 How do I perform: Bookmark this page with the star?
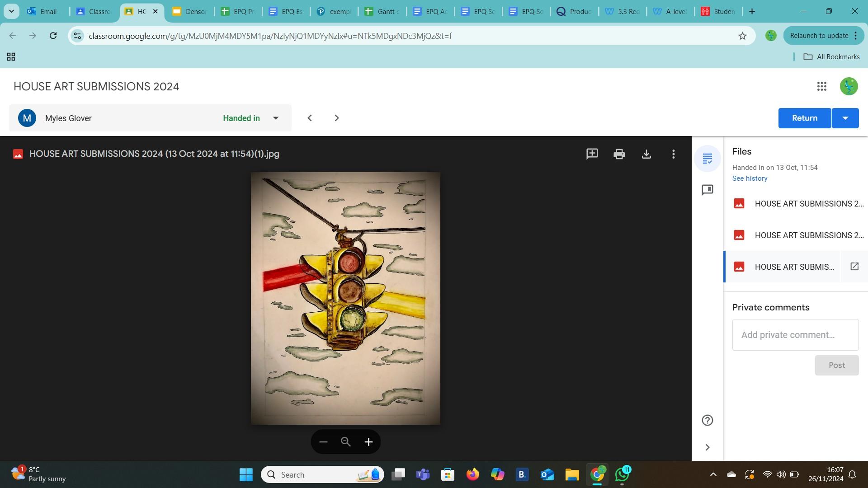(742, 36)
